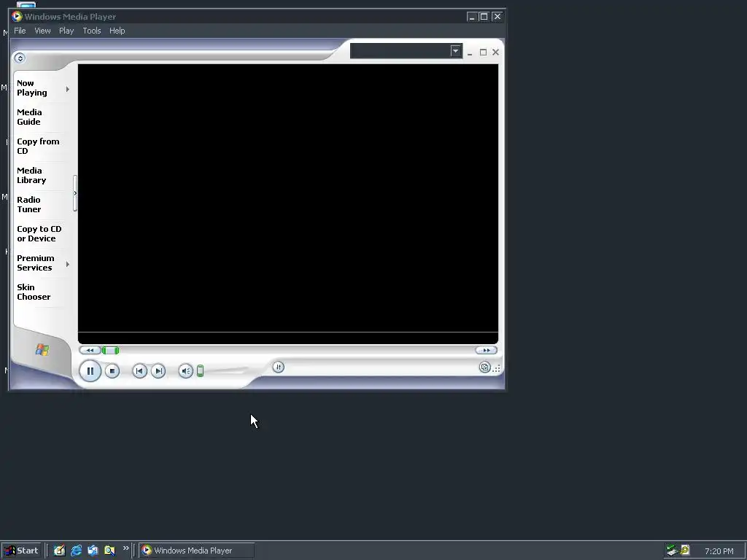Stop playback with the square stop button
Screen dimensions: 747x560
[112, 371]
